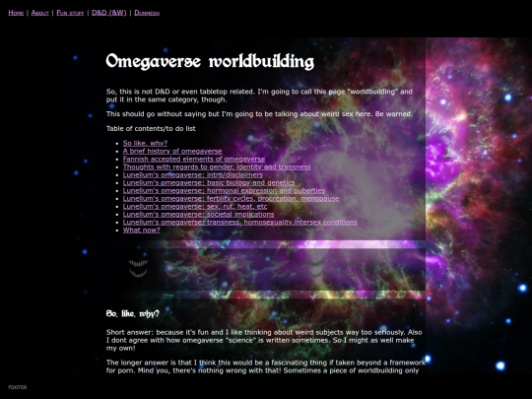This screenshot has height=399, width=532.
Task: Click the "Short answer" paragraph
Action: [264, 340]
